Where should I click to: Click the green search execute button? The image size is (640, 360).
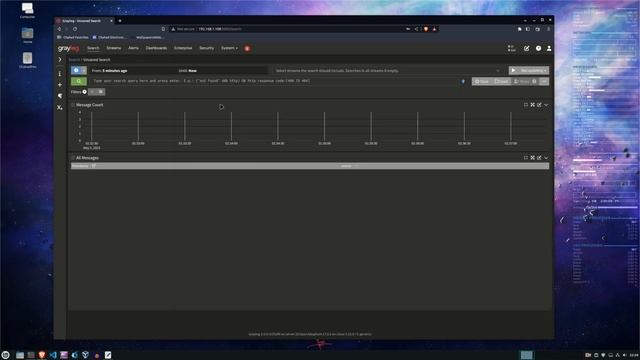pyautogui.click(x=79, y=81)
